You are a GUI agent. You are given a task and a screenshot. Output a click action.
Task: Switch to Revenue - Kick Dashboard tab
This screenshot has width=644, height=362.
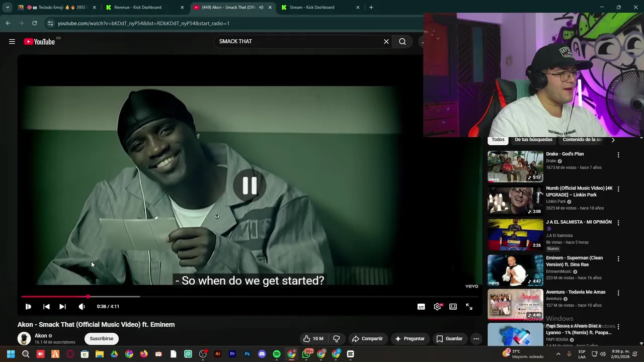point(144,8)
